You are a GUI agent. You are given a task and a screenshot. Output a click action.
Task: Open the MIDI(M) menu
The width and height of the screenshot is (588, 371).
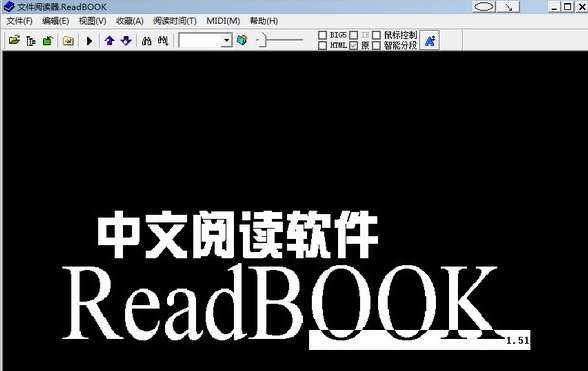tap(223, 21)
